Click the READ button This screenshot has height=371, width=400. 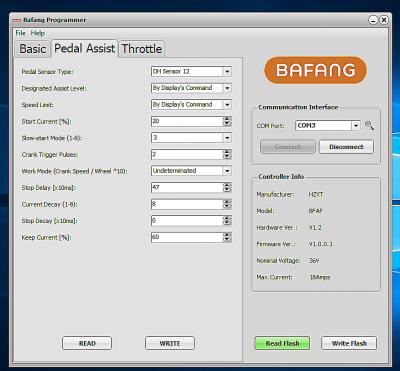[87, 343]
